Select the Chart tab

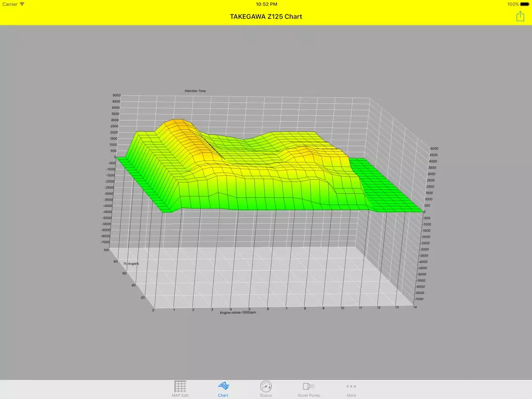[x=223, y=389]
